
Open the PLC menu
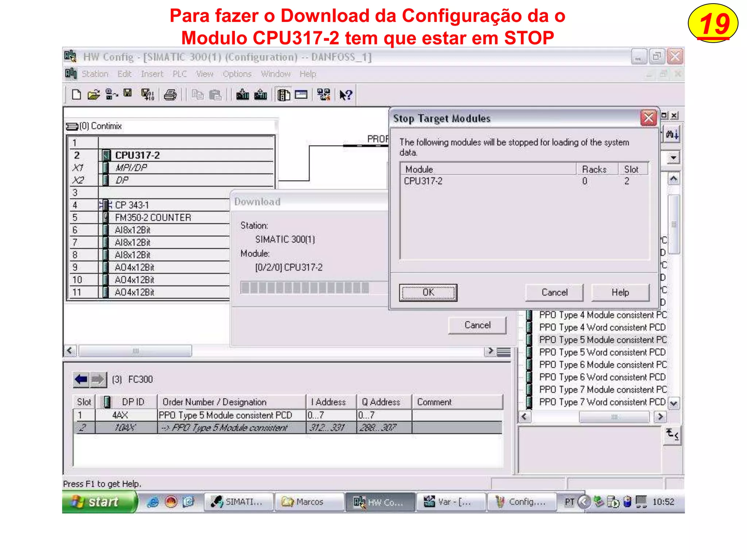coord(179,74)
